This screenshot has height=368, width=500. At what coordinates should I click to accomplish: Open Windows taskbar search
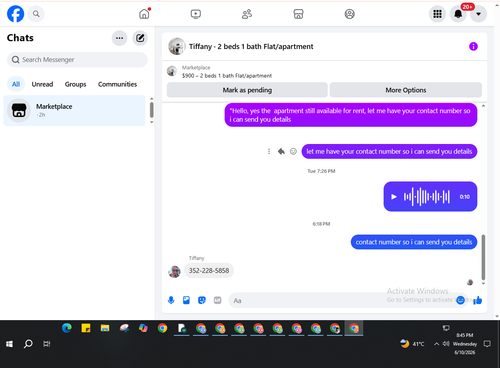(28, 344)
